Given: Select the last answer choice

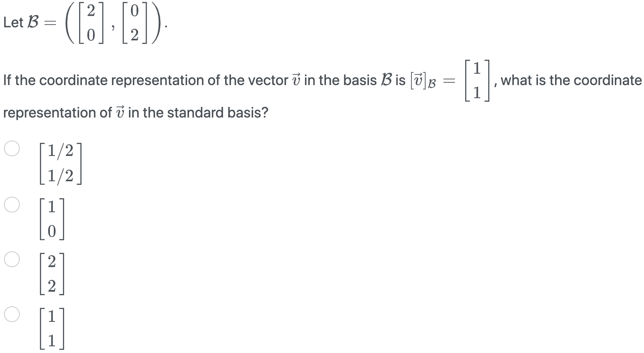Looking at the screenshot, I should click(x=12, y=315).
